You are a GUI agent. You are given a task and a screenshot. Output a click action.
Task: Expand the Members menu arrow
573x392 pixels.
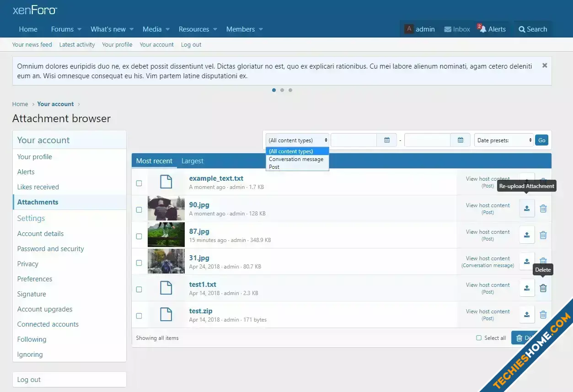tap(261, 29)
